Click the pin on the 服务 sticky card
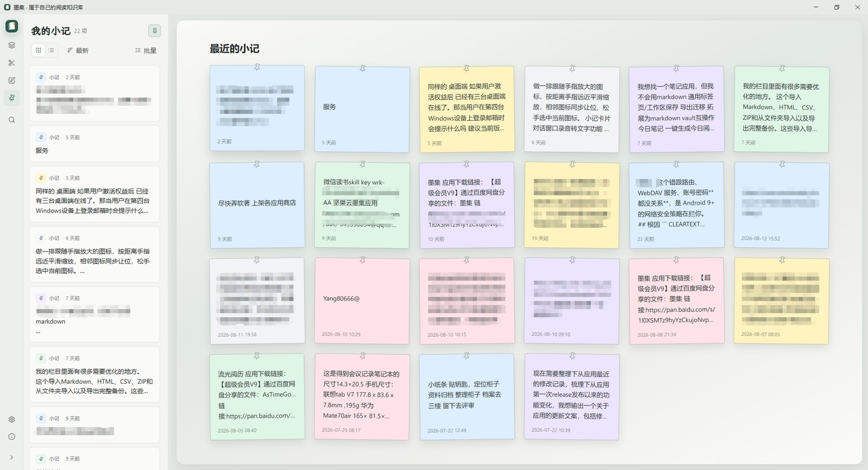The height and width of the screenshot is (470, 868). 362,68
